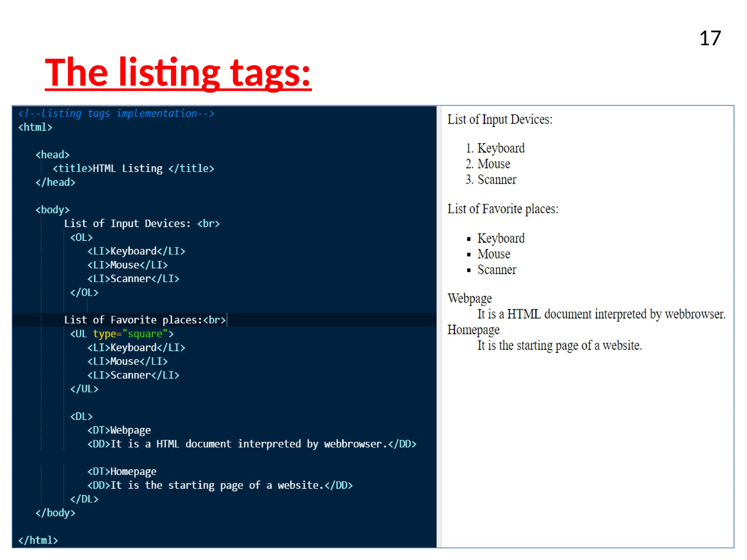This screenshot has height=560, width=747.
Task: Click the 'Webpage' term in output
Action: point(469,299)
